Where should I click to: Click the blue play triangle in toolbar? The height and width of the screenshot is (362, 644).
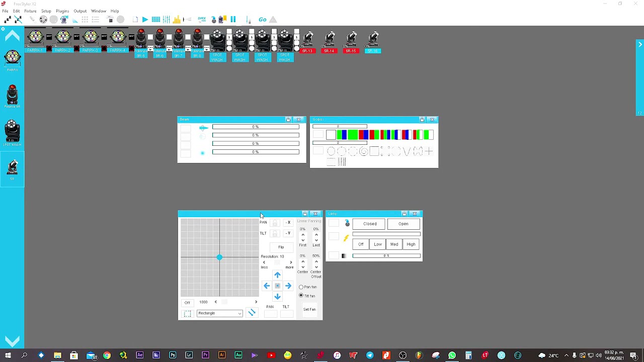point(145,20)
